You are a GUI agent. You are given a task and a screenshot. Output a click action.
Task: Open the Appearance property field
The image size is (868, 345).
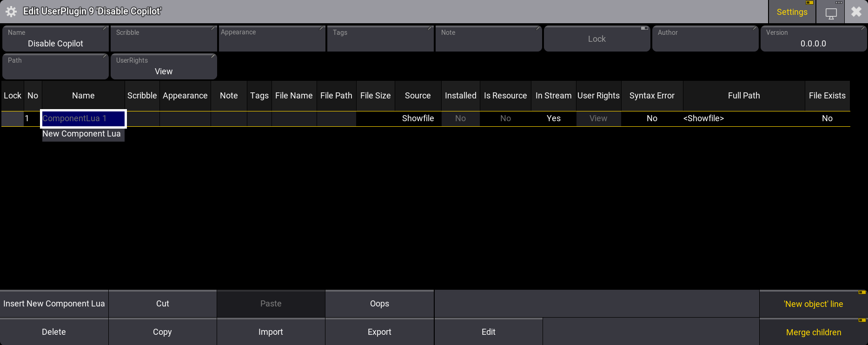click(272, 39)
